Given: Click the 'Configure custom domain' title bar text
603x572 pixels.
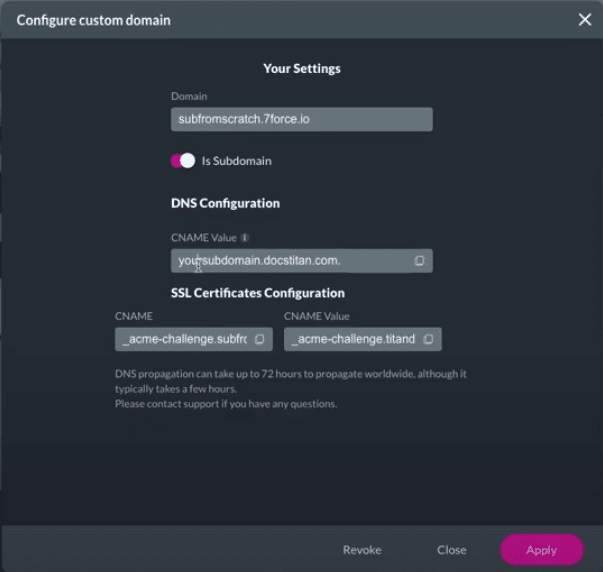Looking at the screenshot, I should 93,20.
